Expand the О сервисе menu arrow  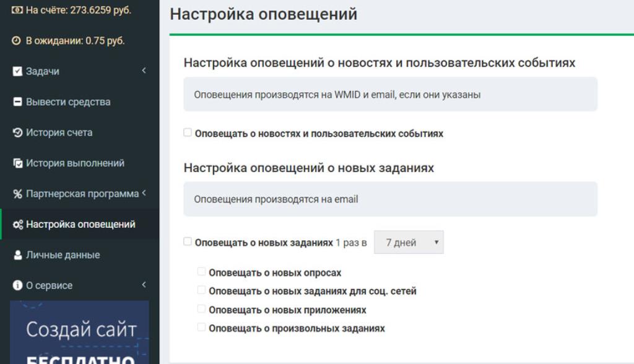tap(144, 285)
